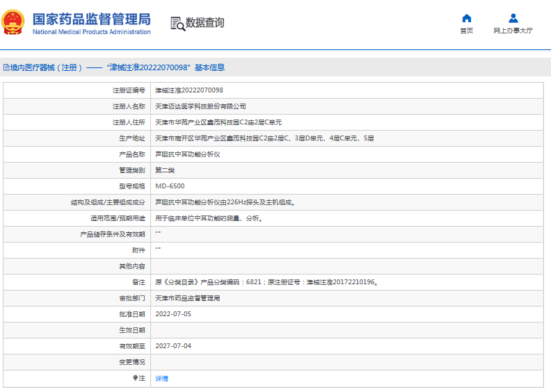Select the 备注 remark with code 6821
The height and width of the screenshot is (392, 551).
266,282
